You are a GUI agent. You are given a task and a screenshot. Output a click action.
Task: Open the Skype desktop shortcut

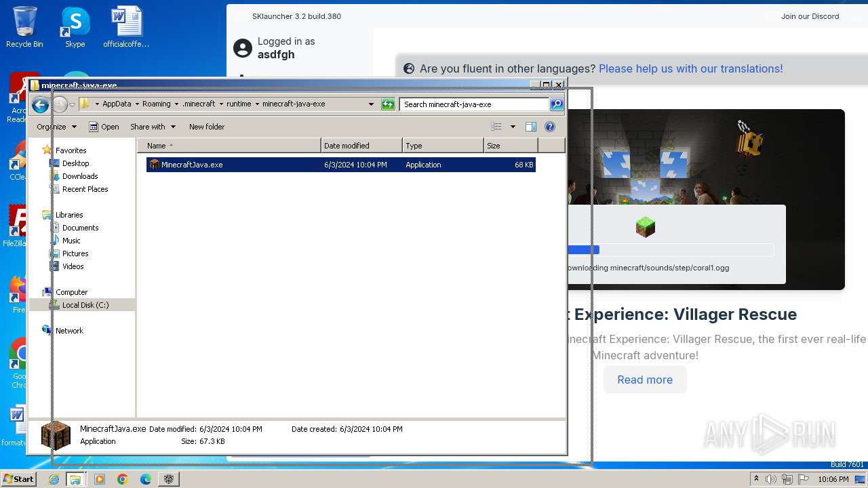click(x=75, y=28)
